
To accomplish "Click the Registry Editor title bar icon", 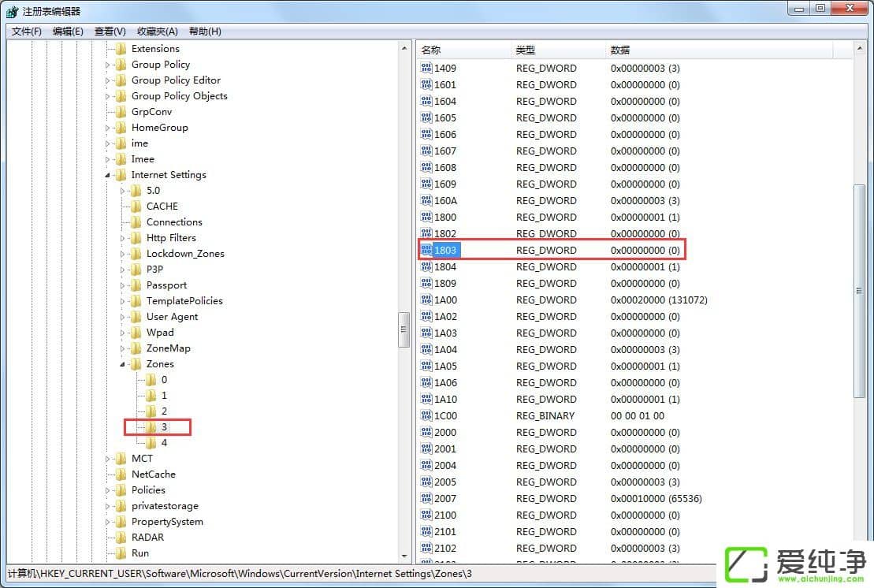I will pyautogui.click(x=13, y=11).
